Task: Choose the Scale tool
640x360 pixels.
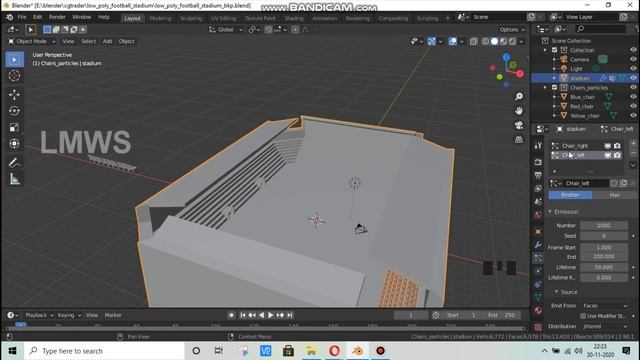Action: pyautogui.click(x=14, y=127)
